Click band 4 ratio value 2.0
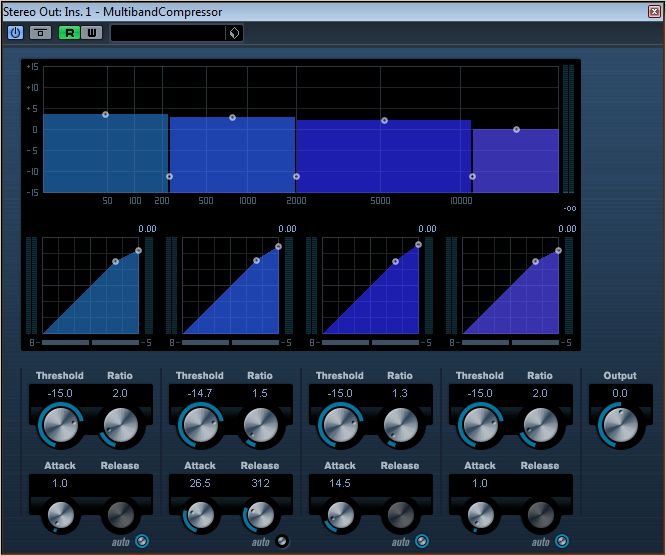 [x=540, y=393]
